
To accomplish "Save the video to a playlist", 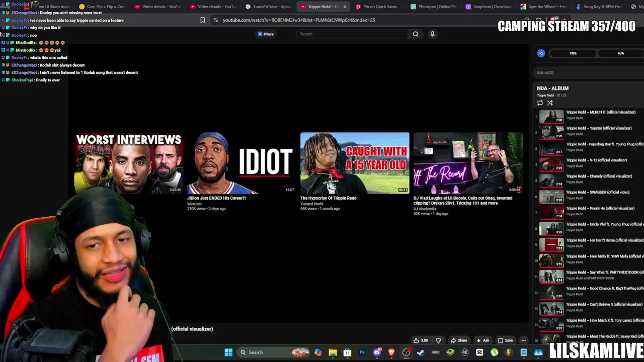I will (505, 340).
